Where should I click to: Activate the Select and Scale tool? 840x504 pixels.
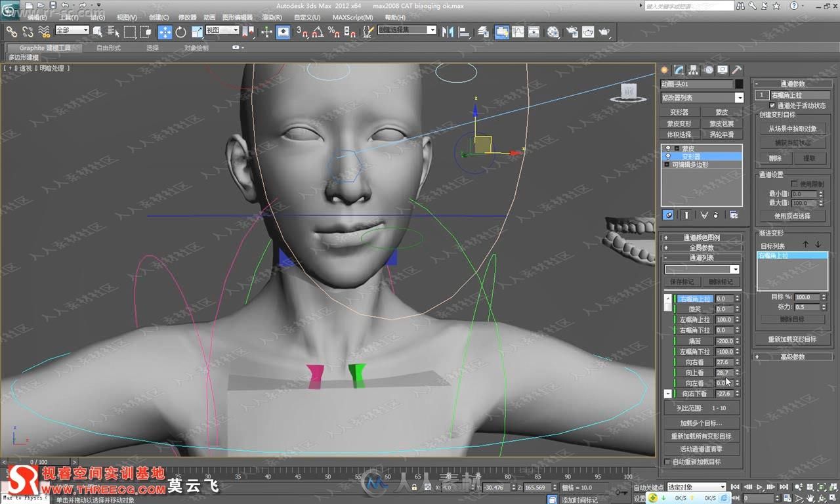click(197, 31)
